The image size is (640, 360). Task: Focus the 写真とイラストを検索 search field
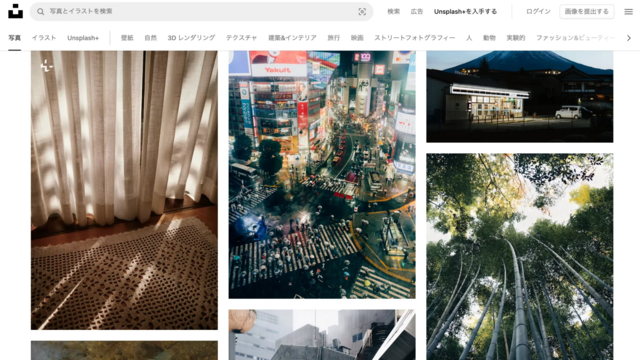click(x=201, y=11)
